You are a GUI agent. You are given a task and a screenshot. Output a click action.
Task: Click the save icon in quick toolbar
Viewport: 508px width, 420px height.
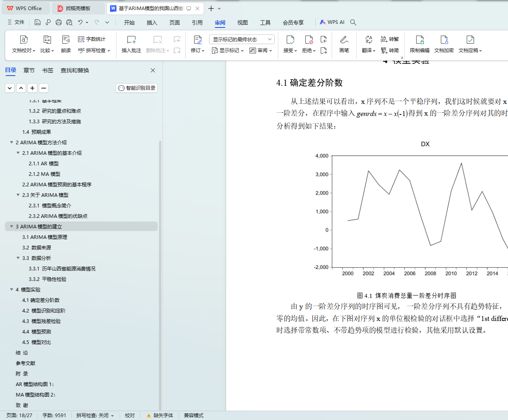(x=38, y=22)
